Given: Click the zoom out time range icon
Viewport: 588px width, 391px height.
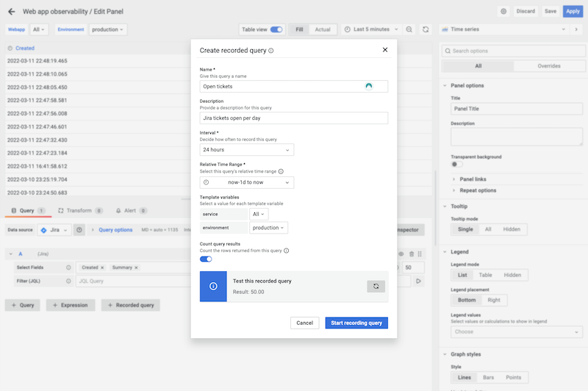Looking at the screenshot, I should point(409,29).
